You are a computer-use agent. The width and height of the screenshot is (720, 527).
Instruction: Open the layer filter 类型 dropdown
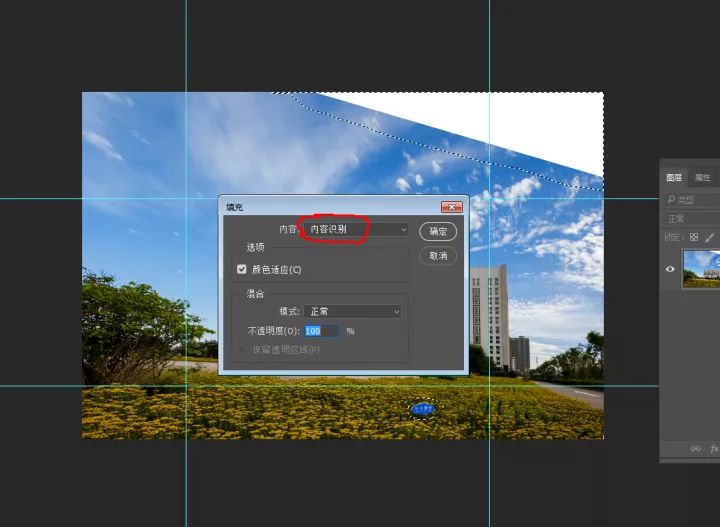click(692, 199)
